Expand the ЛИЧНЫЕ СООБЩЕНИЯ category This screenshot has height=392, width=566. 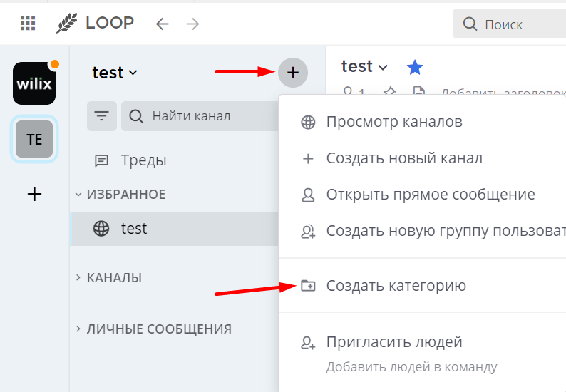[x=153, y=329]
